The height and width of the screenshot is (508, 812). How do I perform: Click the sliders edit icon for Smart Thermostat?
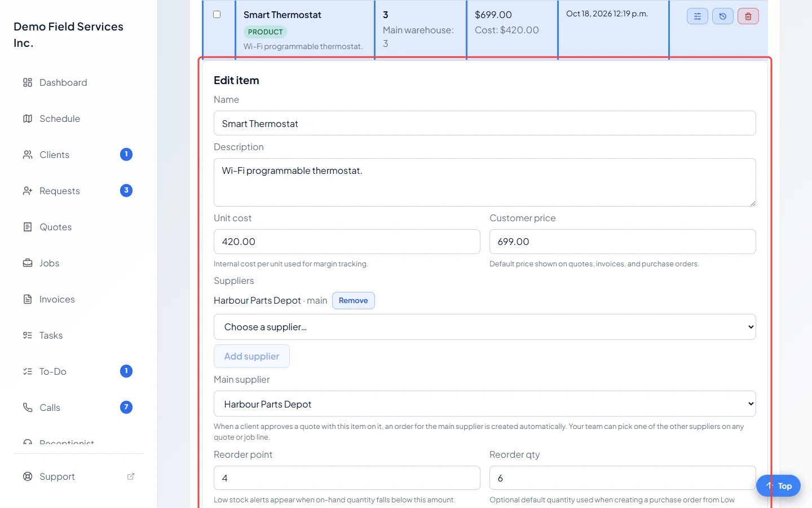pyautogui.click(x=698, y=16)
